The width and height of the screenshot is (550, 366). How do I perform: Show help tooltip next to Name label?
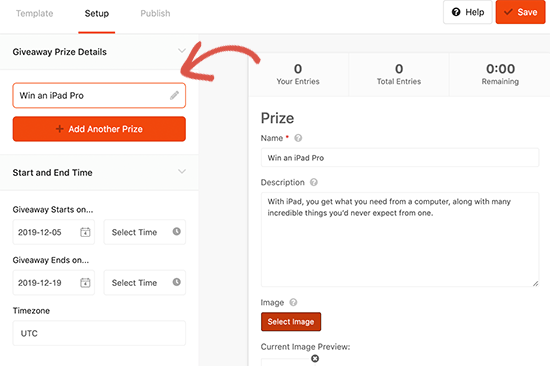pos(298,138)
